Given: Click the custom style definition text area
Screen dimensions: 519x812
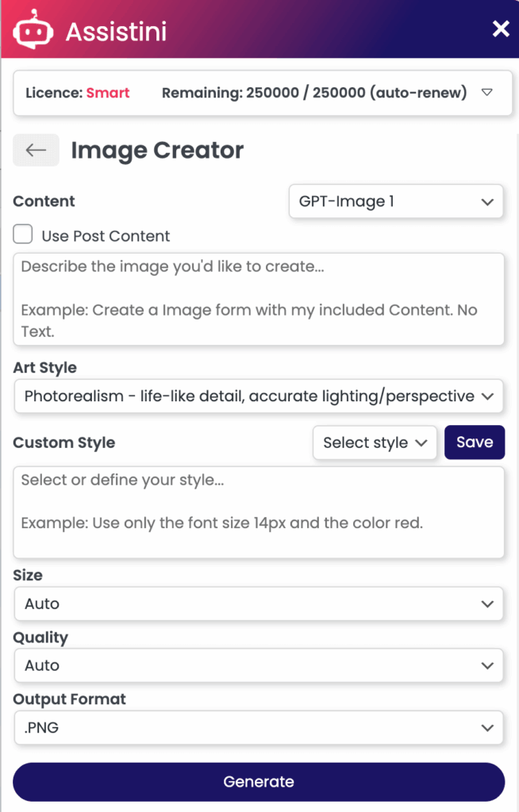Looking at the screenshot, I should click(x=259, y=511).
